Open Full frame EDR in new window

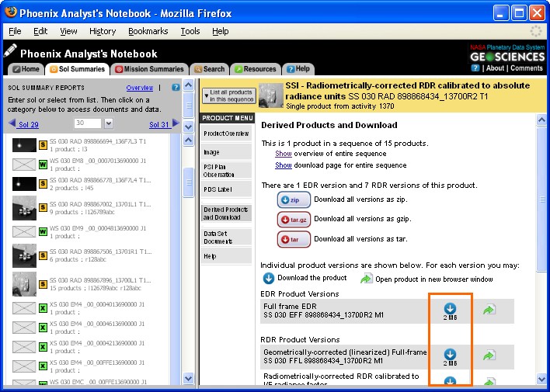[x=489, y=310]
